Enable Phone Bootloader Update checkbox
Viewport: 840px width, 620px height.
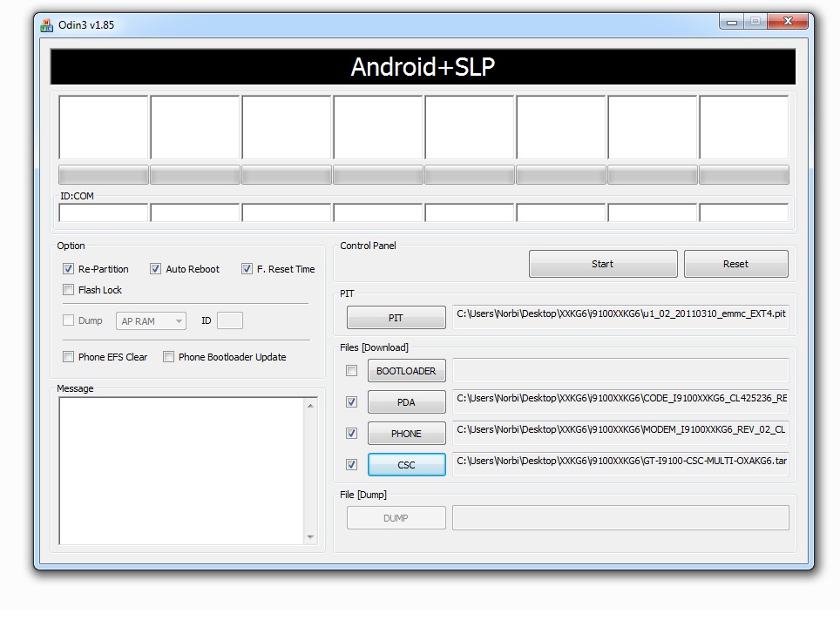click(168, 356)
